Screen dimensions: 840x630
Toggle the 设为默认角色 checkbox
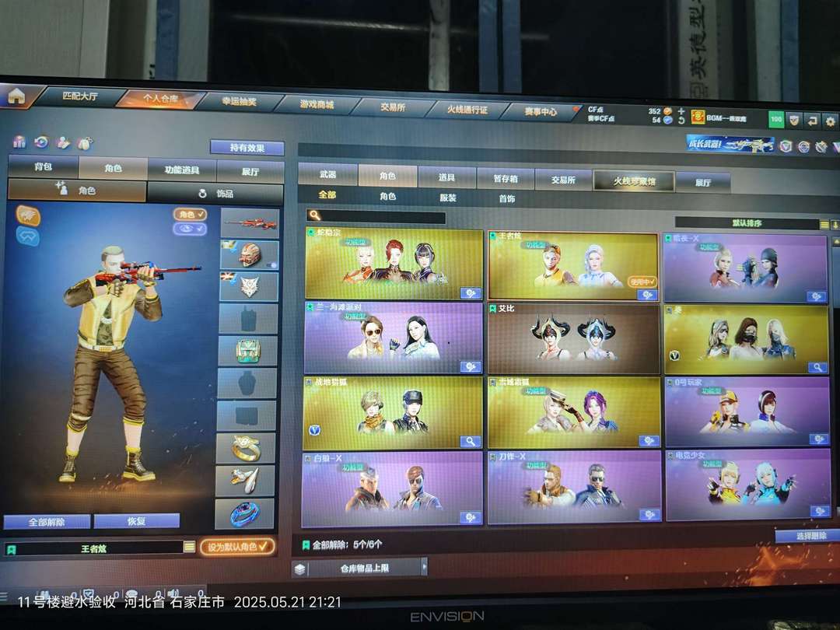click(238, 547)
